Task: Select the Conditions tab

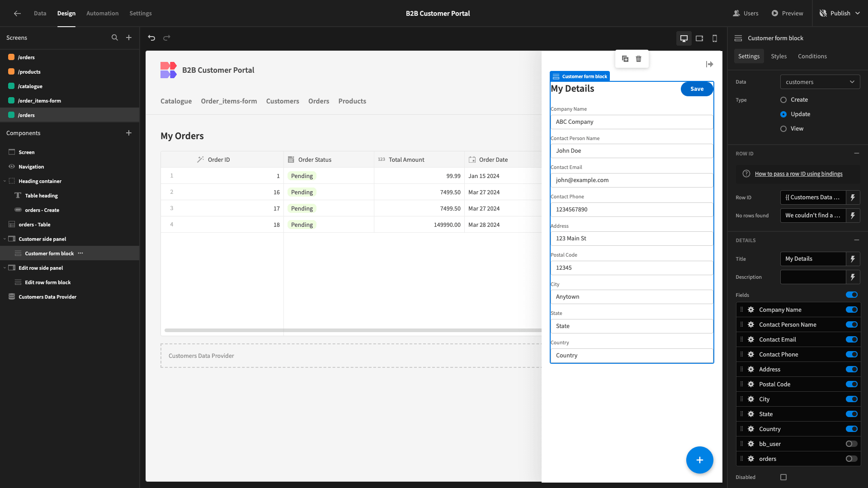Action: pyautogui.click(x=812, y=56)
